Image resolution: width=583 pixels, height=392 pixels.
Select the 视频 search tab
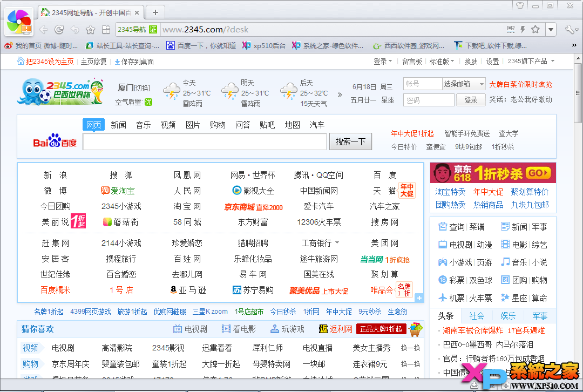pyautogui.click(x=168, y=125)
